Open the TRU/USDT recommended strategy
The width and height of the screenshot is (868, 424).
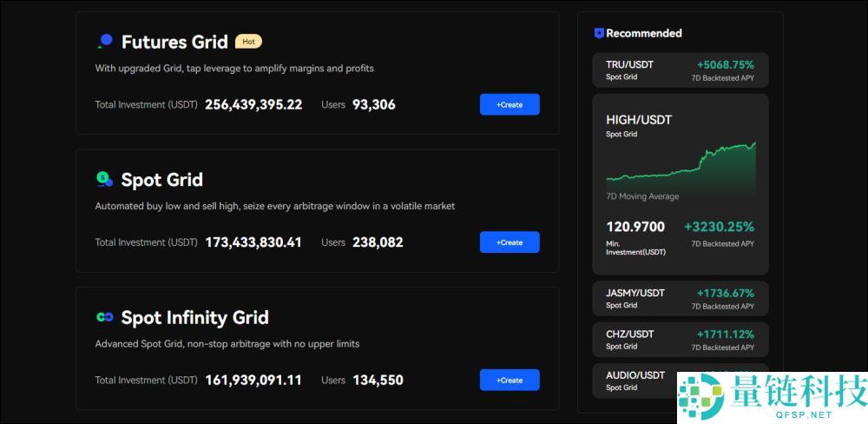(681, 70)
